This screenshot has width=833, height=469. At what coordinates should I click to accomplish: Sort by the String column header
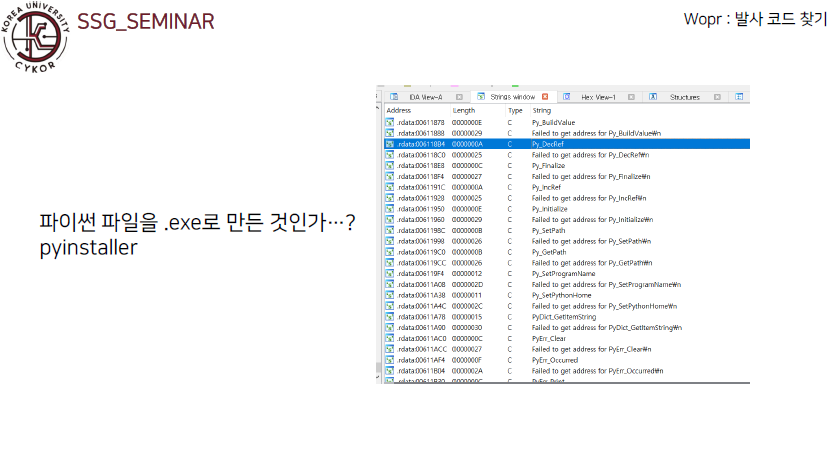pos(542,110)
